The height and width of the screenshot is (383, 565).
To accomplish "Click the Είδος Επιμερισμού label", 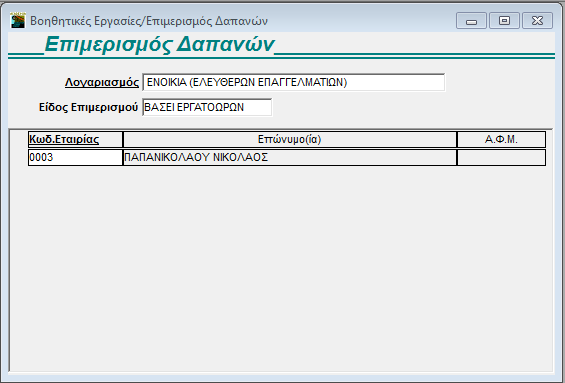I will coord(88,107).
